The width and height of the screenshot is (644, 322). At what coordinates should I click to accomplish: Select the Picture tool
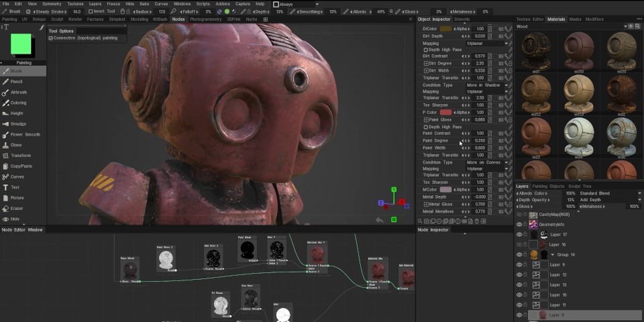coord(23,198)
